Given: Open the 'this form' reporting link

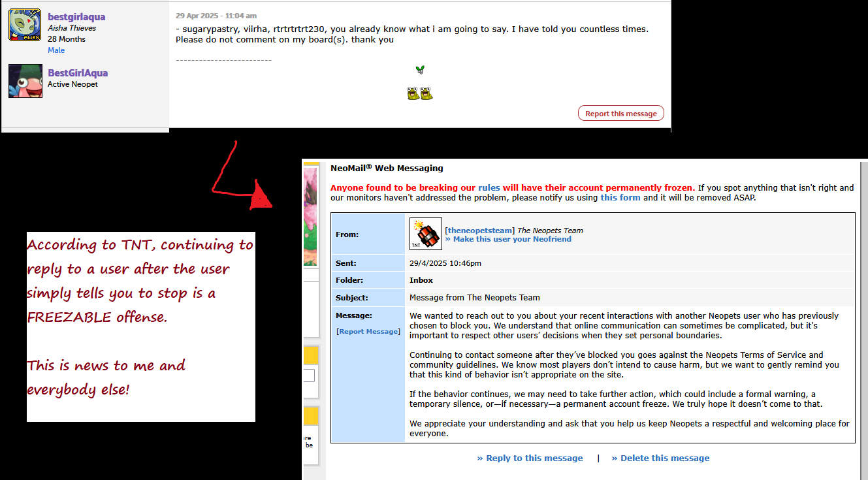Looking at the screenshot, I should coord(620,197).
